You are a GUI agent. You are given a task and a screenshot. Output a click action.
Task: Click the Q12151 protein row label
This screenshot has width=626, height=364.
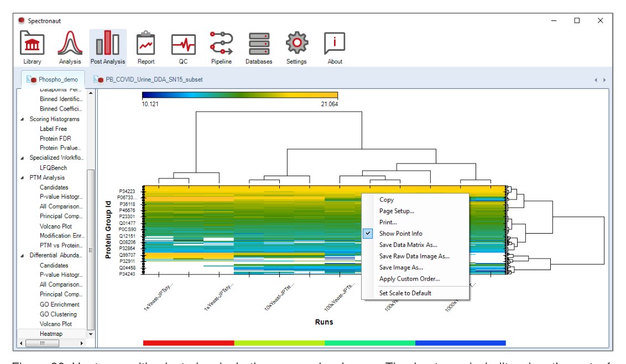point(127,236)
